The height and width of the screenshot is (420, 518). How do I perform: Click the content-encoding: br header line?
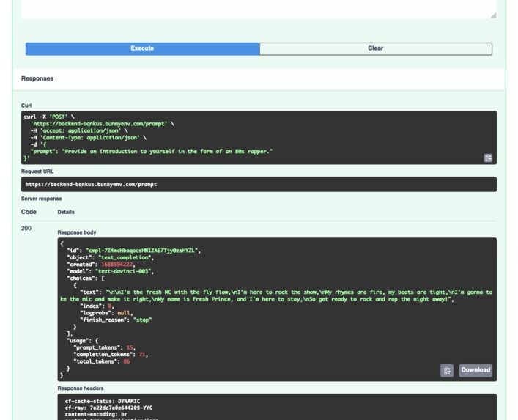(x=96, y=414)
